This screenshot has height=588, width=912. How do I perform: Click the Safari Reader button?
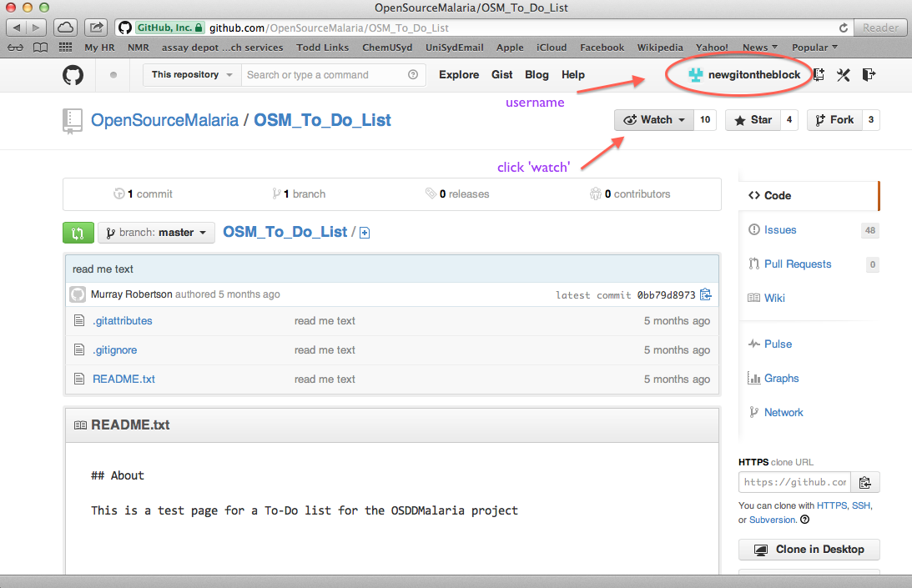tap(880, 28)
